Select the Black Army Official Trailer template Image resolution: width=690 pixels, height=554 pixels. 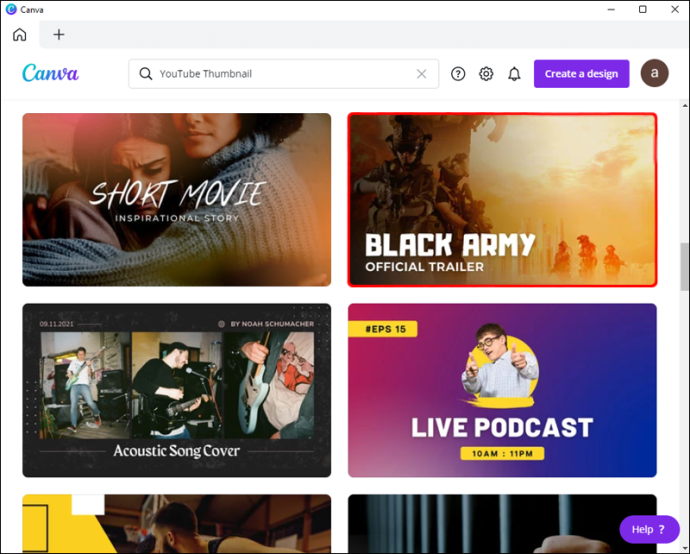pyautogui.click(x=502, y=200)
